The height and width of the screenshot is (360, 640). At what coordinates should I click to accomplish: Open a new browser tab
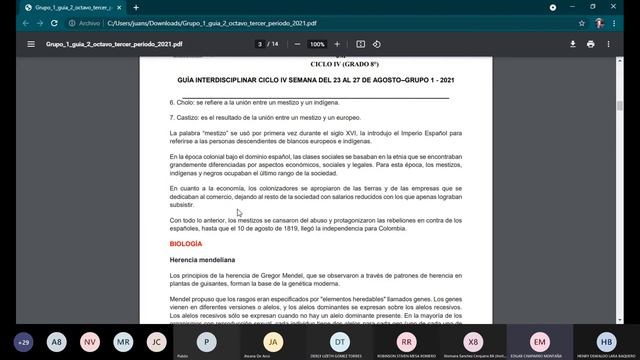click(136, 7)
